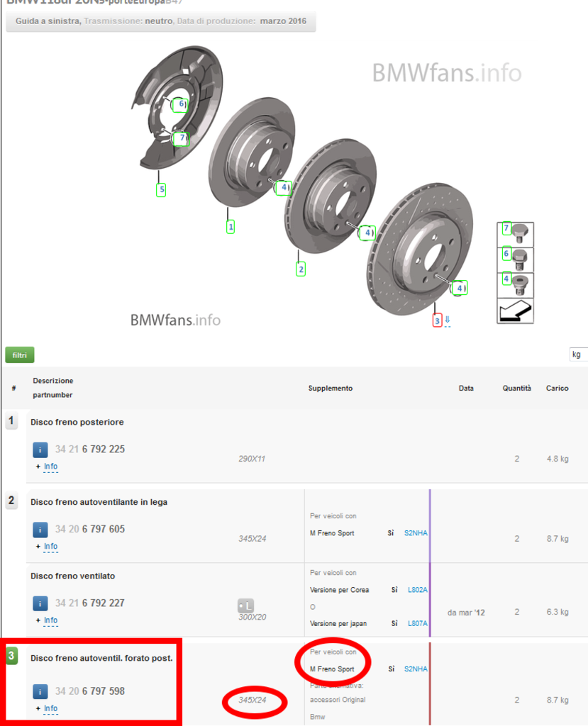Click the Data column header

click(466, 388)
